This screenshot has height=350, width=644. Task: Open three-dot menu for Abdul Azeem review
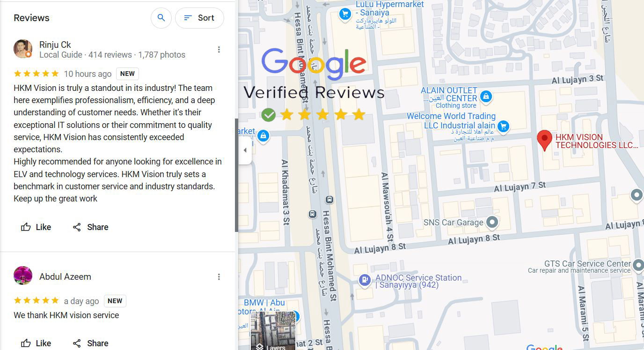(219, 277)
